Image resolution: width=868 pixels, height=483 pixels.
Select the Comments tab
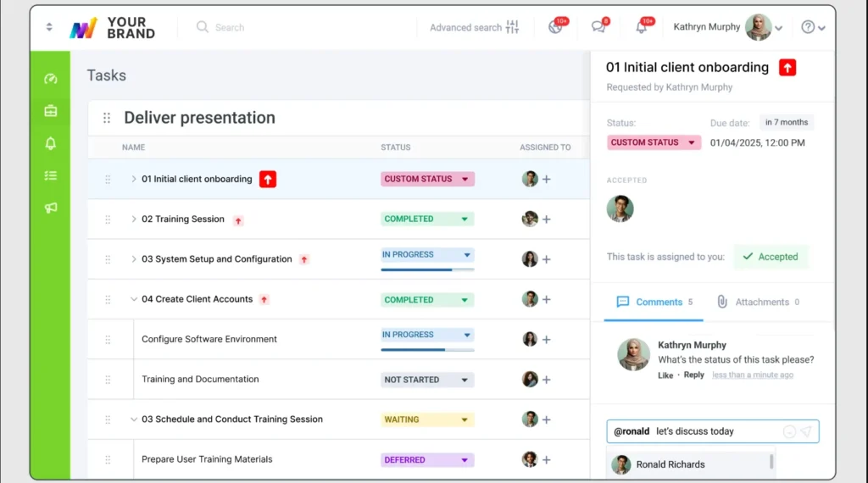(x=654, y=302)
